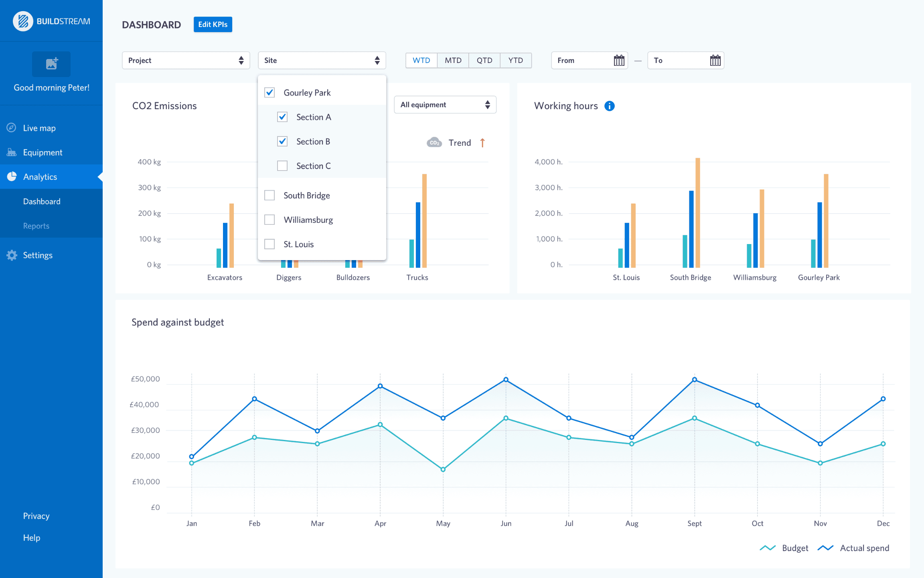The image size is (924, 578).
Task: Expand All equipment dropdown
Action: tap(445, 104)
